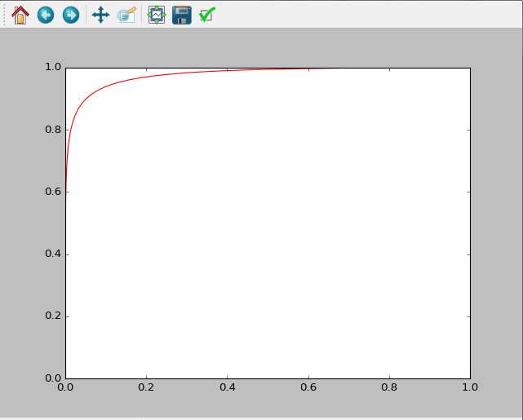The image size is (523, 420).
Task: Click y-axis tick label 0.6
Action: point(53,192)
